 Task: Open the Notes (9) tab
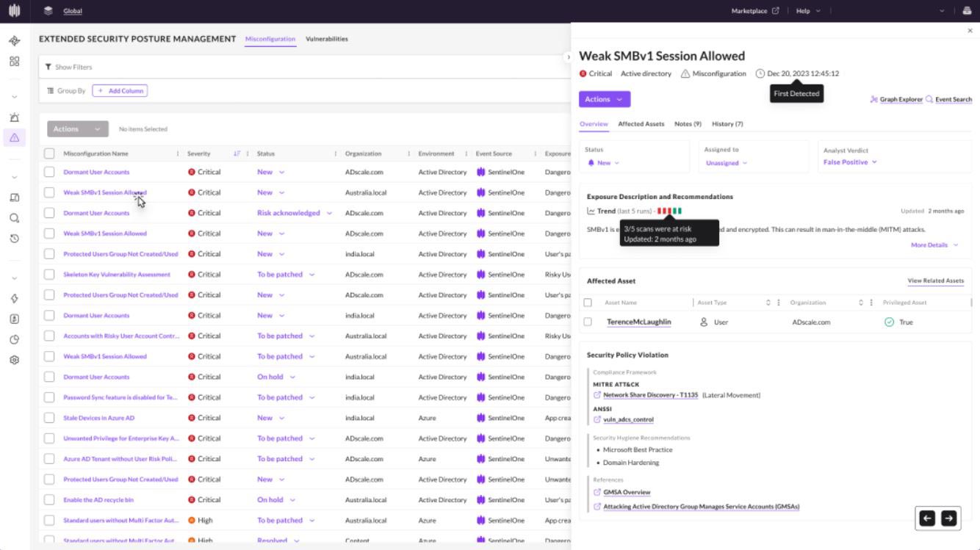[x=688, y=124]
